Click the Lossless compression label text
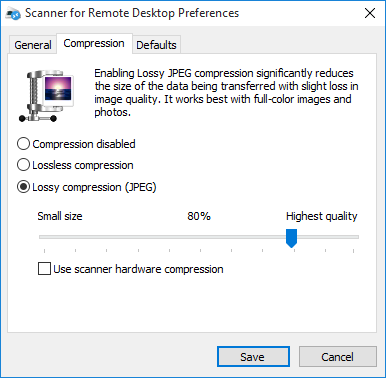 pyautogui.click(x=83, y=165)
